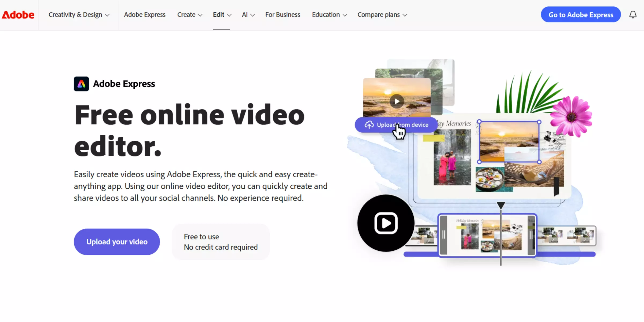The height and width of the screenshot is (322, 644).
Task: Click the hammock photo in the collage
Action: click(534, 172)
